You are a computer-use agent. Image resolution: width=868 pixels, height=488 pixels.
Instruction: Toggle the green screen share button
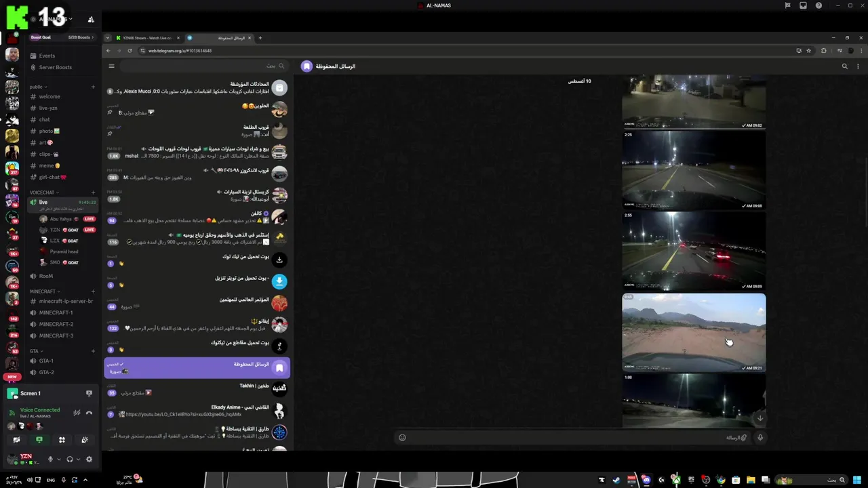coord(39,440)
